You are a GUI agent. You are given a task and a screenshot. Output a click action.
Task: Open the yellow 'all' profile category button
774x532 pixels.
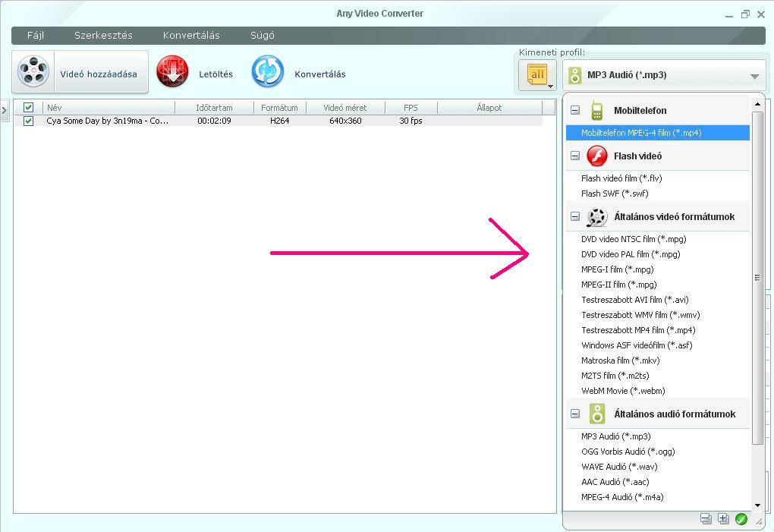(537, 76)
